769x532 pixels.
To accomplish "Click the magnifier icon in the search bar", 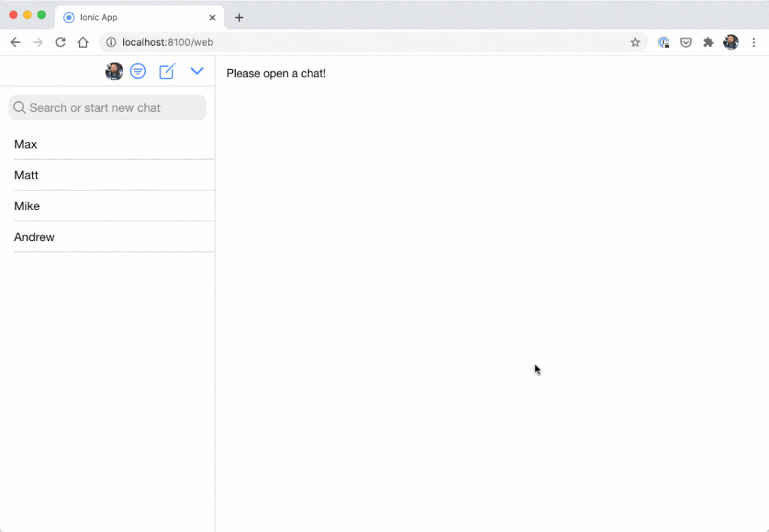I will point(20,108).
